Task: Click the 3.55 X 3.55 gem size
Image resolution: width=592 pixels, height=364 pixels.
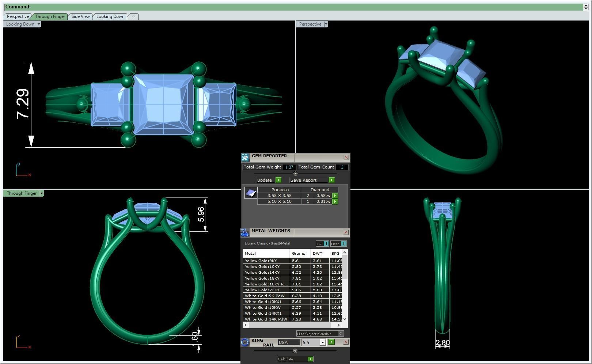Action: point(279,196)
